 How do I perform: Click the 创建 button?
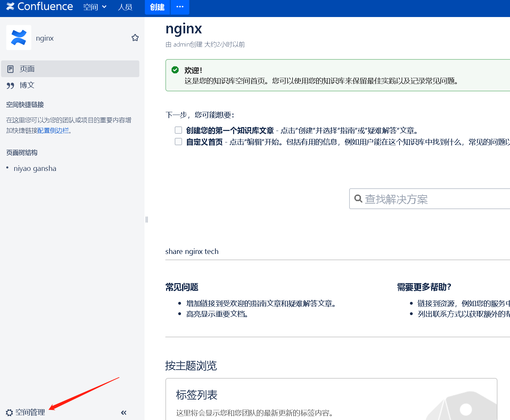pos(157,7)
